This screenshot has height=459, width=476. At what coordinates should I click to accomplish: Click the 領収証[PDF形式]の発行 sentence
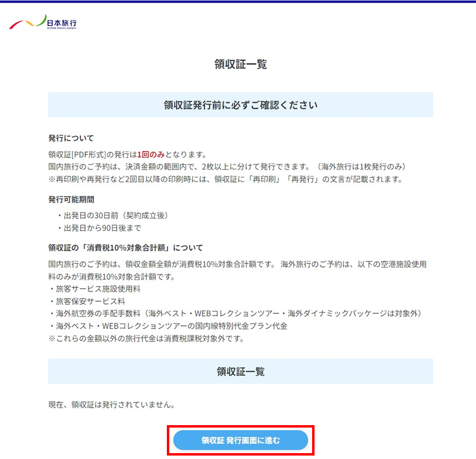pyautogui.click(x=92, y=155)
